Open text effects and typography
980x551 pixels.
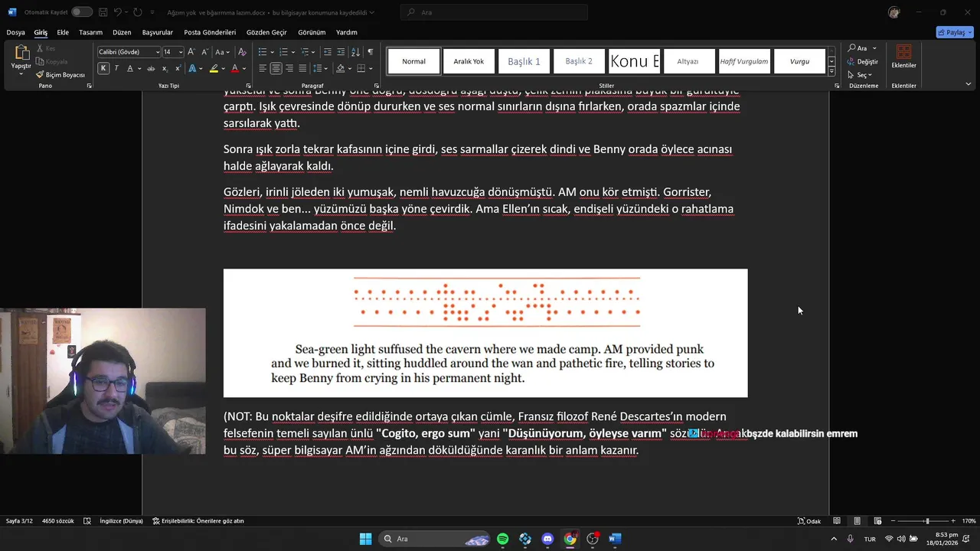(x=192, y=68)
